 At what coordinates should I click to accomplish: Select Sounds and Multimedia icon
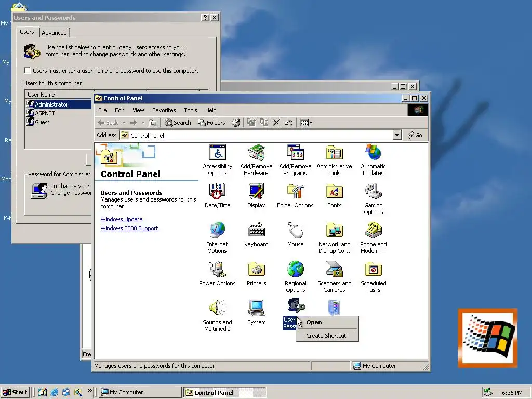pos(217,316)
